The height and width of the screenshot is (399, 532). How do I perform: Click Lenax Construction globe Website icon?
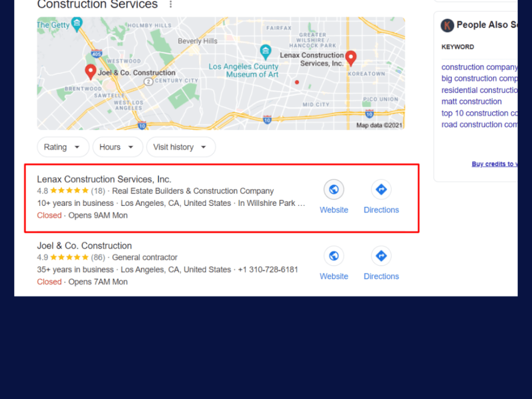click(334, 189)
